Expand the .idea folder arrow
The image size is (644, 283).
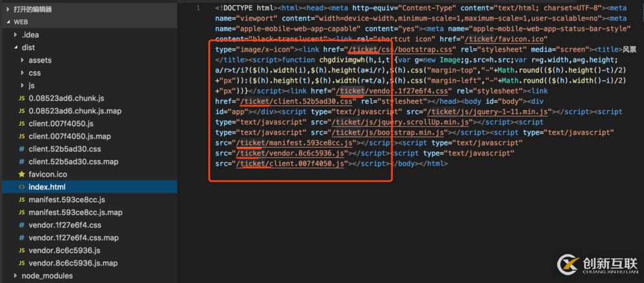pos(15,35)
